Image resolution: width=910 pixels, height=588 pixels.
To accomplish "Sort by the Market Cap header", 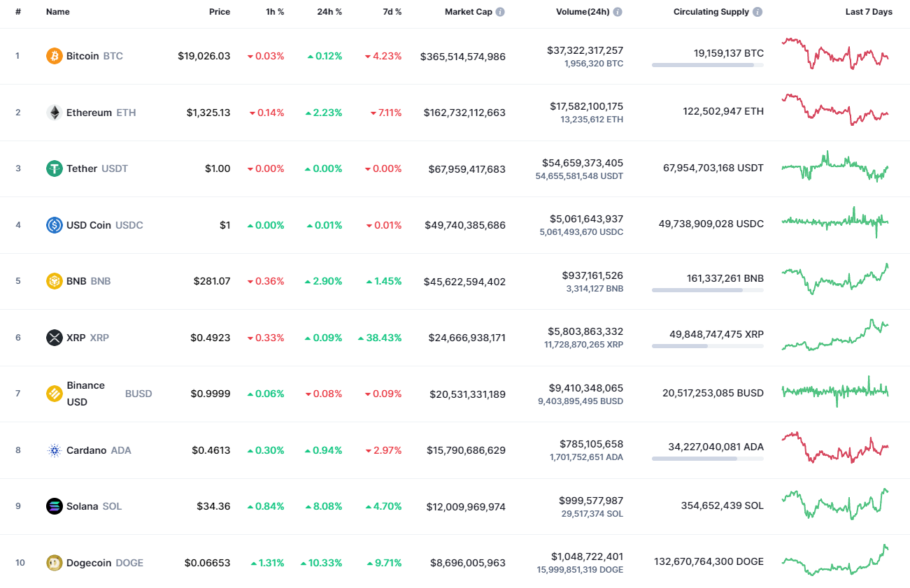I will 469,12.
